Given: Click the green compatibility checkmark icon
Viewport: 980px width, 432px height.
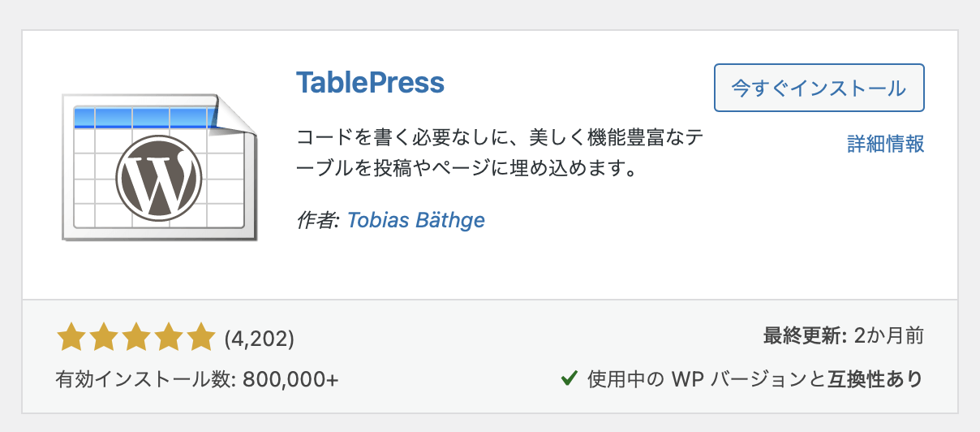Looking at the screenshot, I should [x=570, y=378].
